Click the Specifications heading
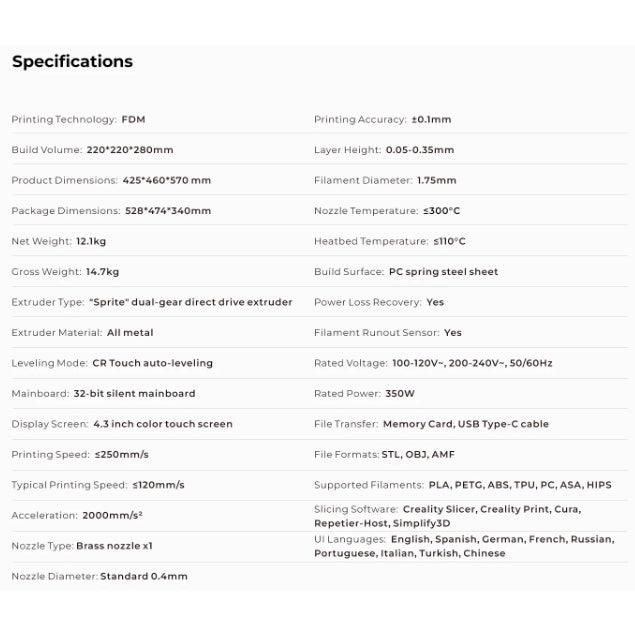The height and width of the screenshot is (635, 635). click(x=72, y=62)
